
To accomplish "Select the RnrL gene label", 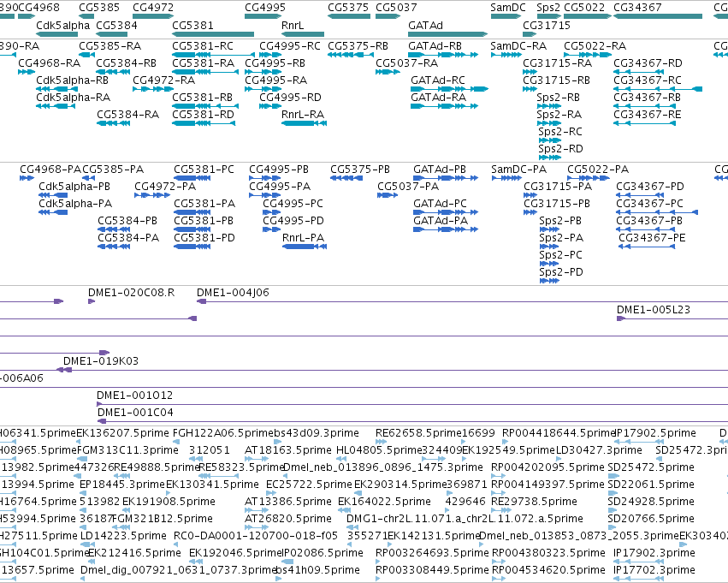I will [293, 25].
